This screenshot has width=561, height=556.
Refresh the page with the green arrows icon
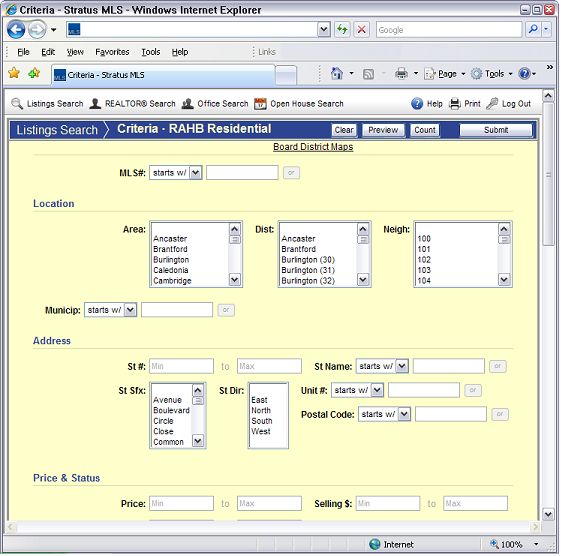342,29
